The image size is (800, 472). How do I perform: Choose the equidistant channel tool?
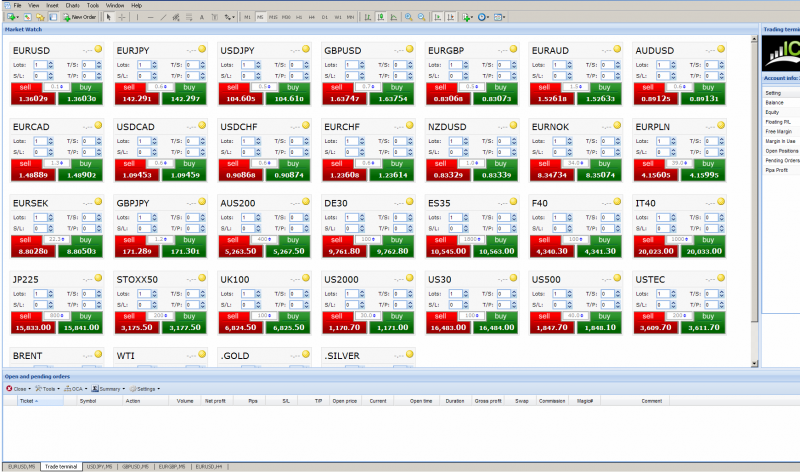tap(176, 17)
